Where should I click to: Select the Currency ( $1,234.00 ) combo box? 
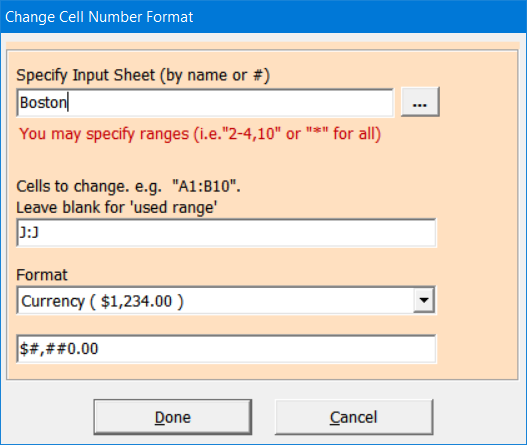[x=226, y=300]
